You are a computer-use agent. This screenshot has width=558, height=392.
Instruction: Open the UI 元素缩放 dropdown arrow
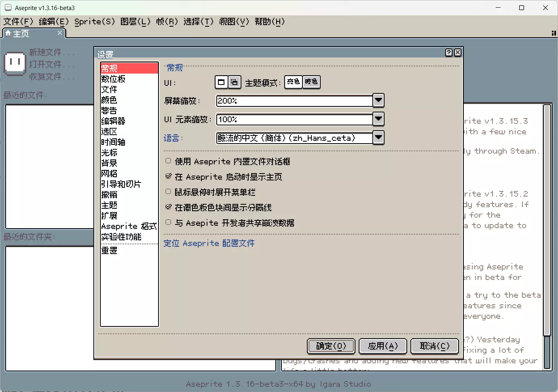(378, 119)
